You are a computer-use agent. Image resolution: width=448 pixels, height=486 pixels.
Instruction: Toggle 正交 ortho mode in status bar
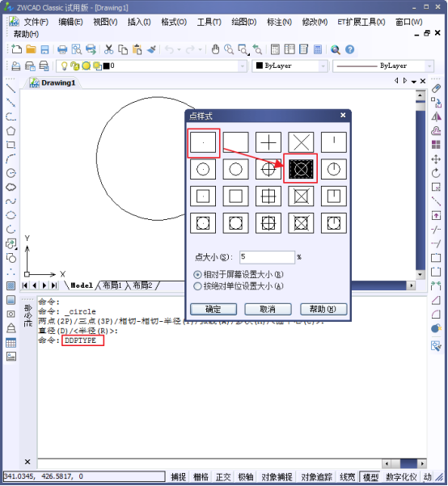[x=223, y=477]
